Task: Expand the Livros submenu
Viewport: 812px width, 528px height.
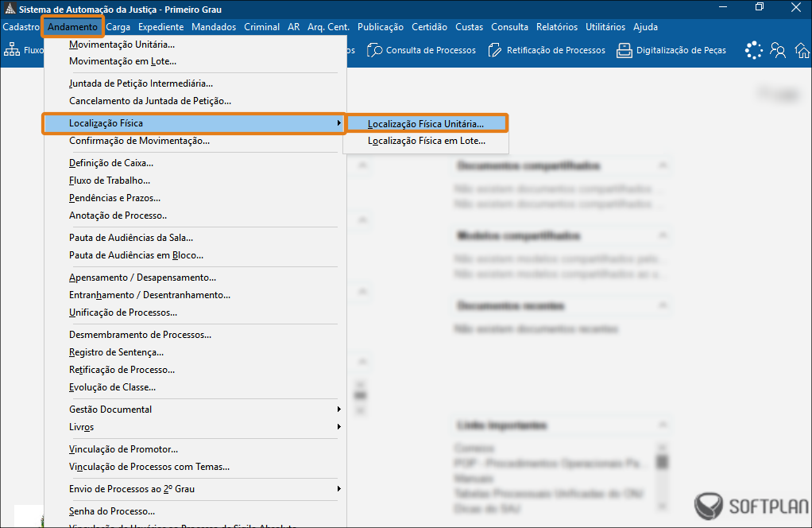Action: (x=194, y=427)
